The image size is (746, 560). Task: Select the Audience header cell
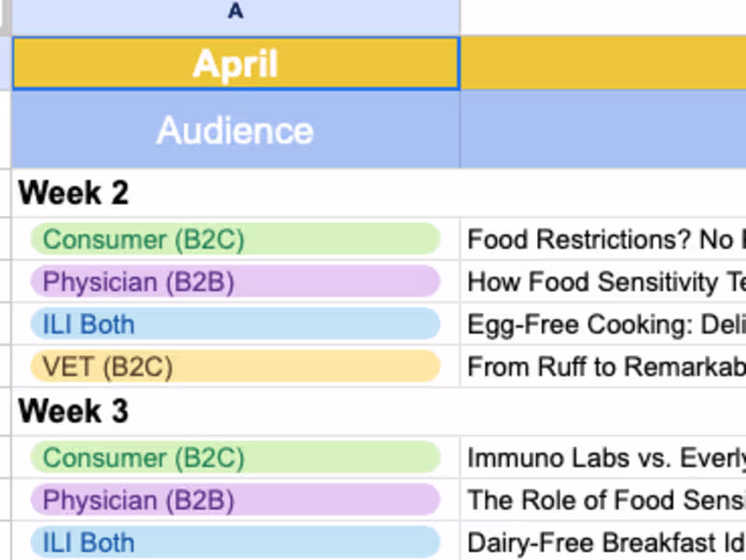click(x=235, y=130)
